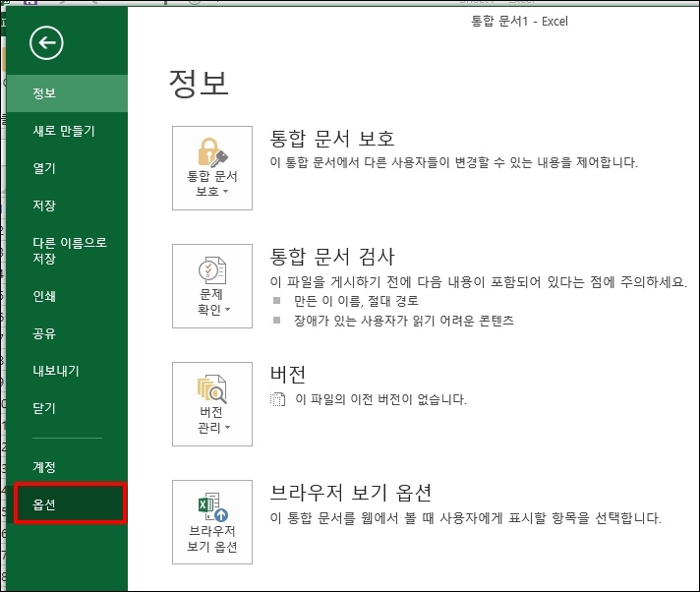This screenshot has width=700, height=592.
Task: Click the '이 파일을 게시하기 전에' warning text
Action: 479,281
